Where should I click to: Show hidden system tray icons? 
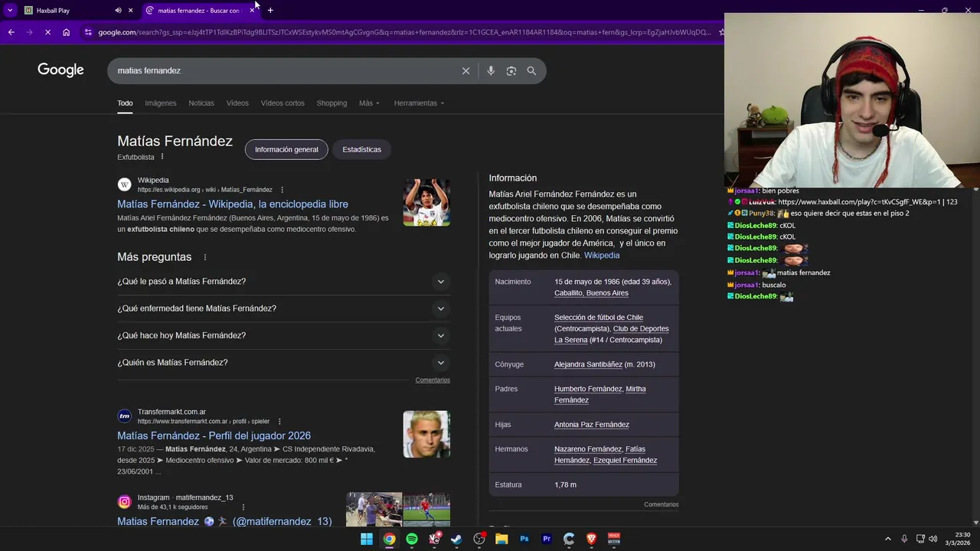pyautogui.click(x=888, y=539)
